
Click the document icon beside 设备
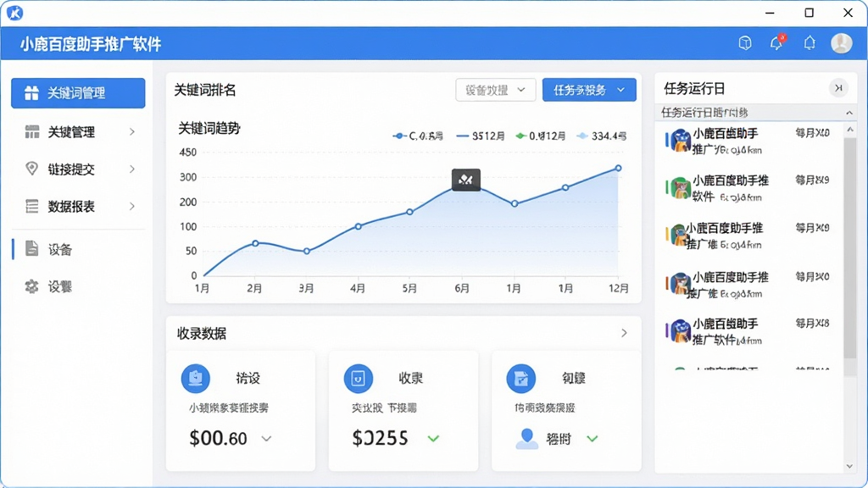(x=31, y=249)
